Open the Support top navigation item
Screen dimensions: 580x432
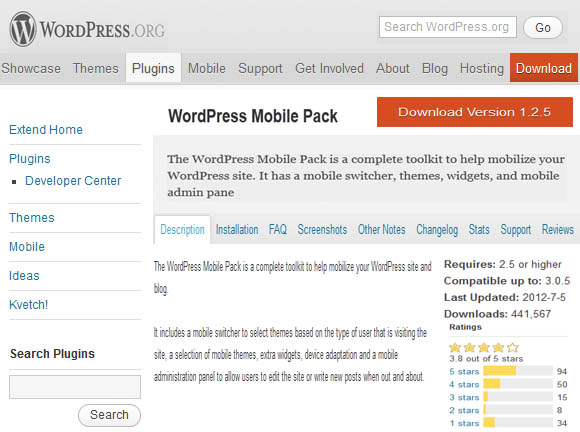pos(260,68)
